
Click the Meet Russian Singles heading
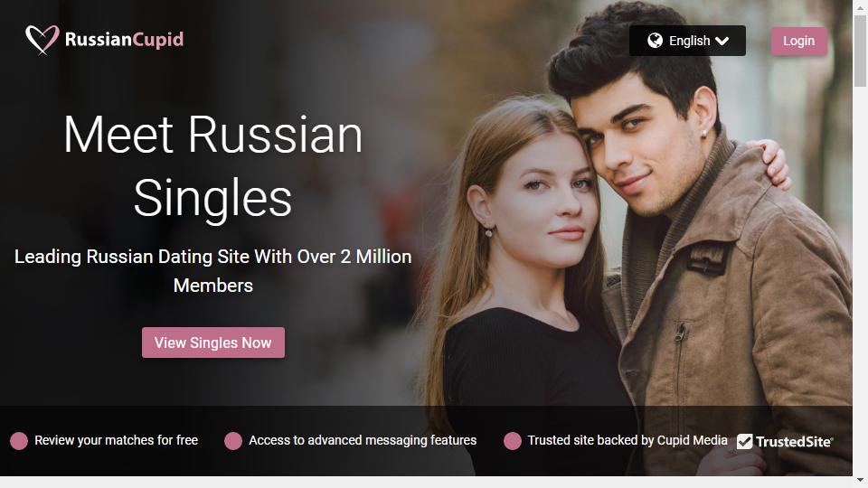point(213,165)
